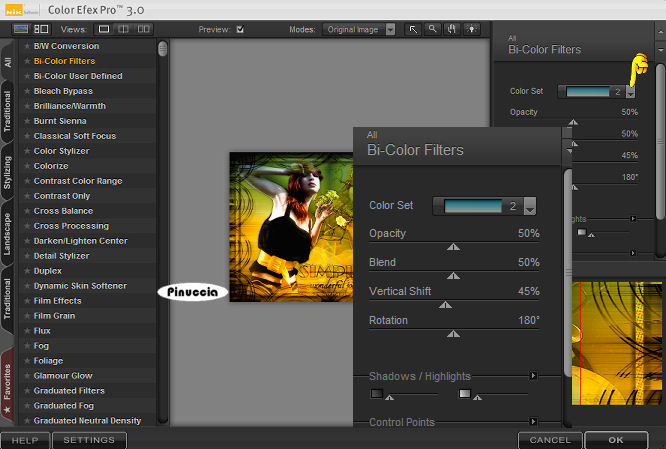Viewport: 666px width, 449px height.
Task: Toggle favorite star for Bleach Bypass
Action: coord(27,91)
